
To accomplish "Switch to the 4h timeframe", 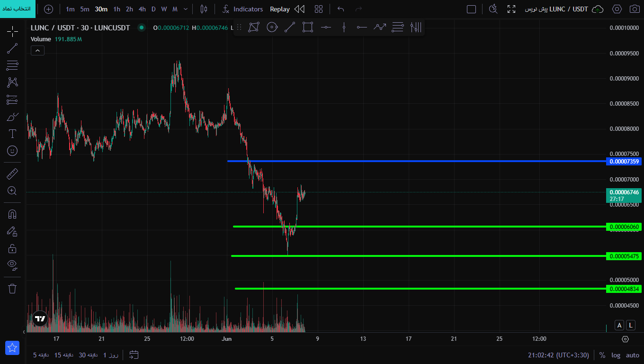I will coord(142,9).
